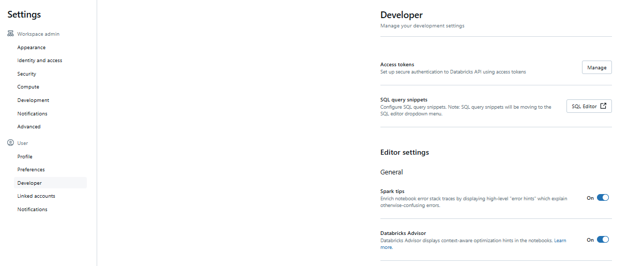
Task: Open Compute settings page
Action: pyautogui.click(x=28, y=87)
